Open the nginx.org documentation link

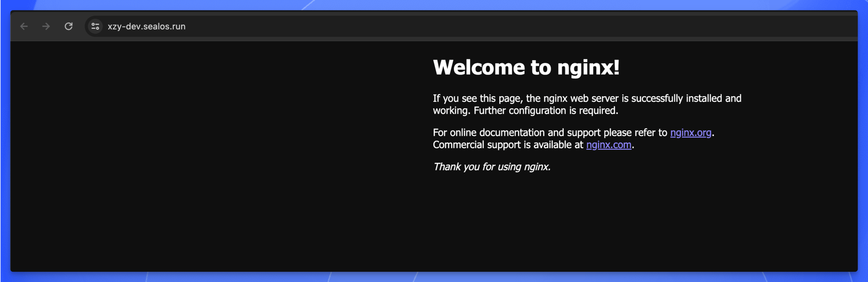[x=690, y=133]
